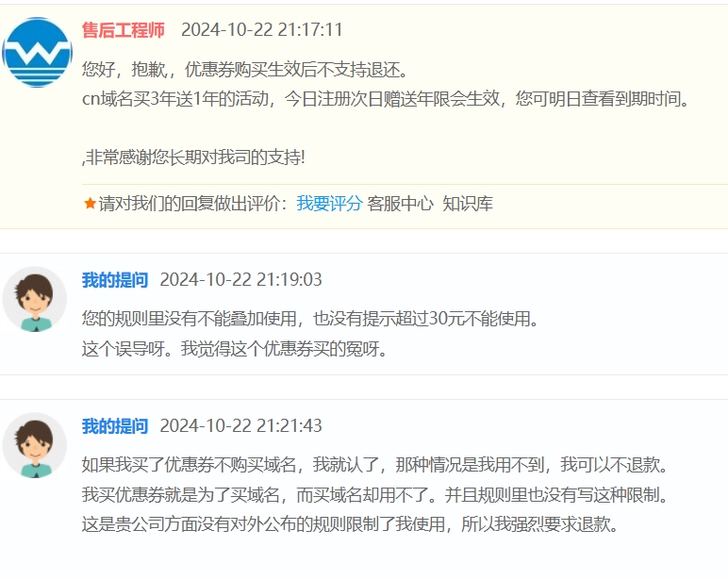Click 我的提问 label on the 21:21:43 message

tap(115, 425)
